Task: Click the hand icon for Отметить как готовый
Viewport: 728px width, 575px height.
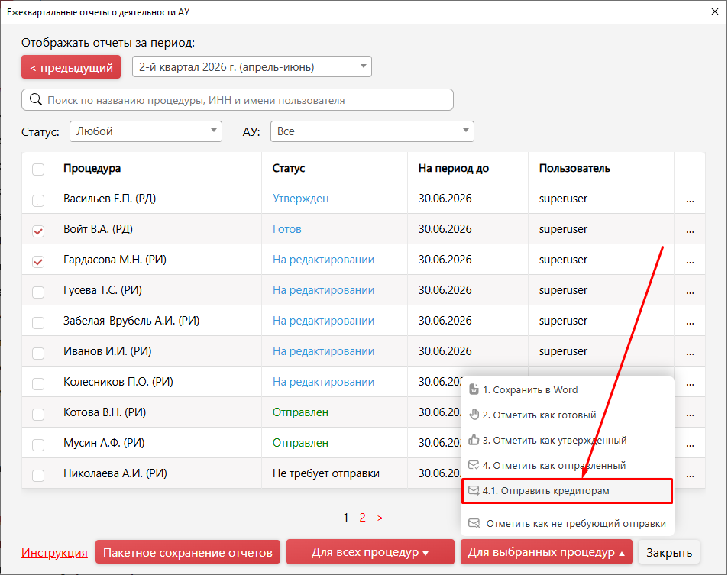Action: 474,415
